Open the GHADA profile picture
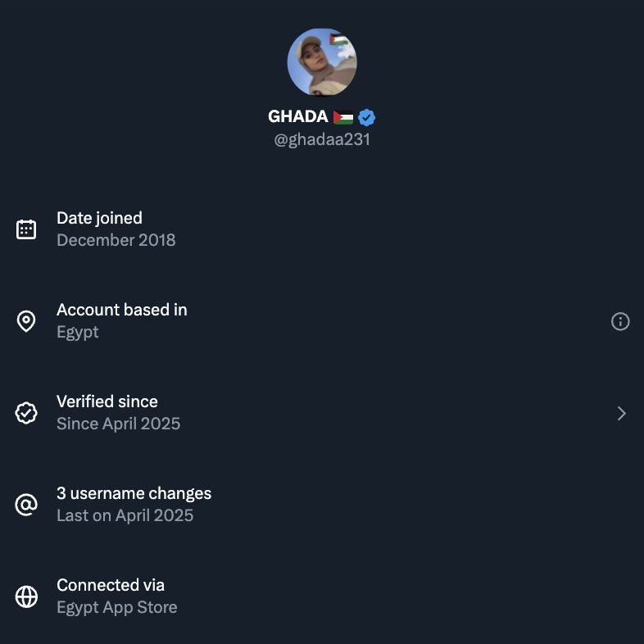Screen dimensions: 644x644 pos(322,62)
